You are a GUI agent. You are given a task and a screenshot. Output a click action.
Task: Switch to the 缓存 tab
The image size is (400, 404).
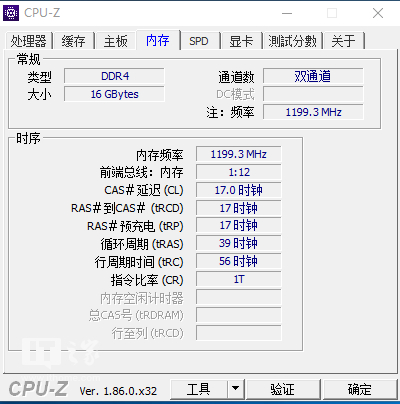point(74,41)
